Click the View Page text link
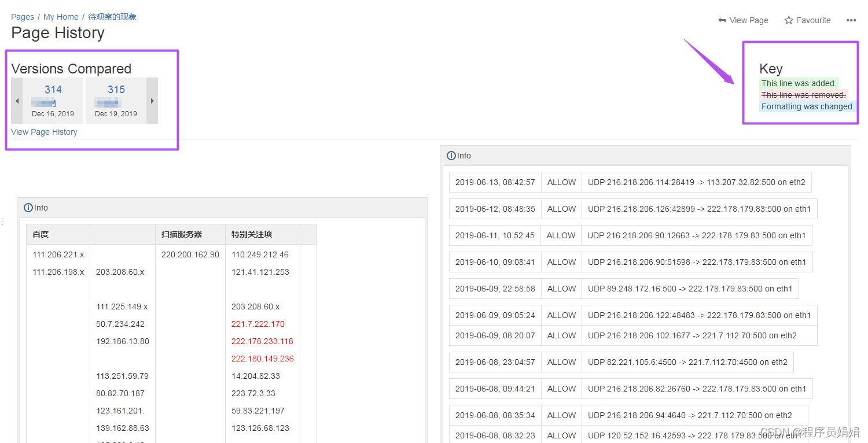The width and height of the screenshot is (868, 443). point(749,20)
